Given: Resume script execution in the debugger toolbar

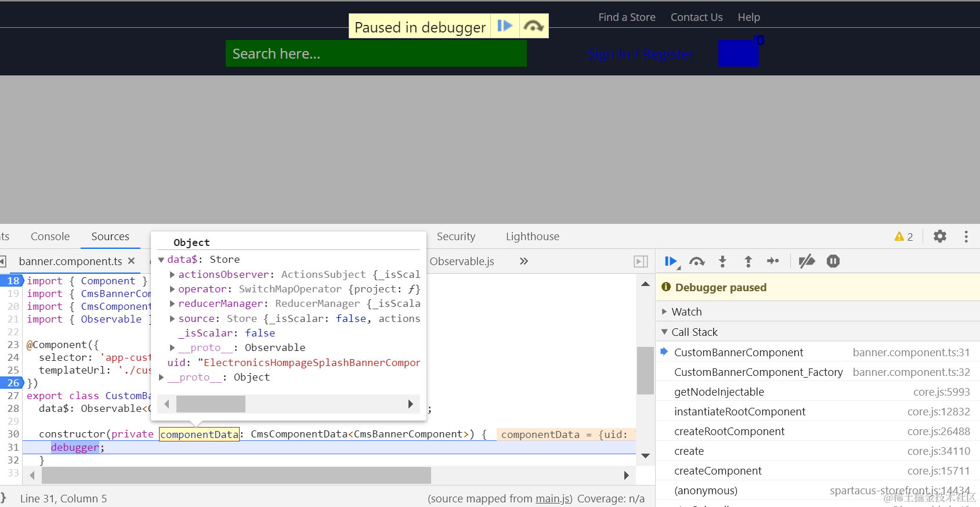Looking at the screenshot, I should point(671,262).
